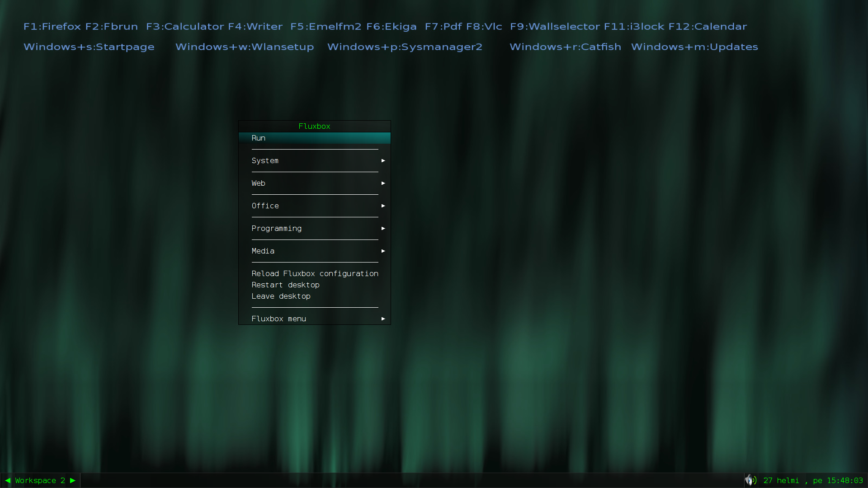Click the Workspace 2 label
Image resolution: width=868 pixels, height=488 pixels.
[40, 480]
